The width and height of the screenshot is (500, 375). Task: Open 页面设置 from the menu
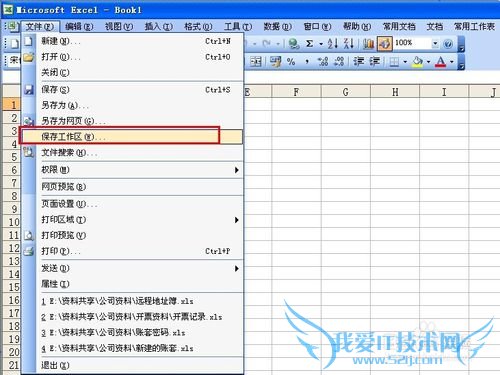pyautogui.click(x=132, y=204)
